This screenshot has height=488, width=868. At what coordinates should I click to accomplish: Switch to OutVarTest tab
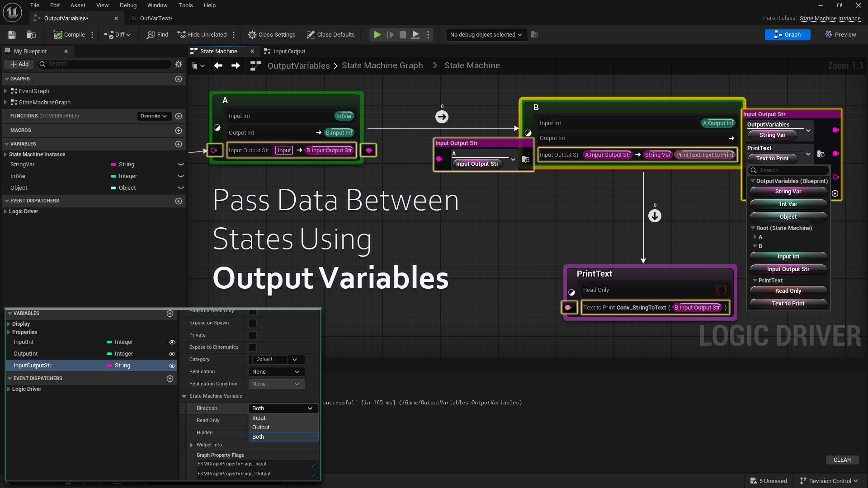pos(156,19)
